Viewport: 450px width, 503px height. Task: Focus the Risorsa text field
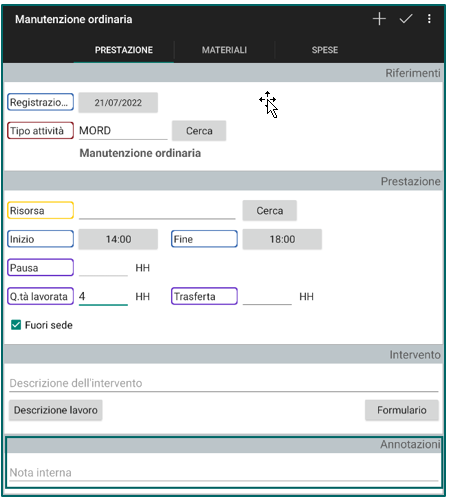point(157,211)
